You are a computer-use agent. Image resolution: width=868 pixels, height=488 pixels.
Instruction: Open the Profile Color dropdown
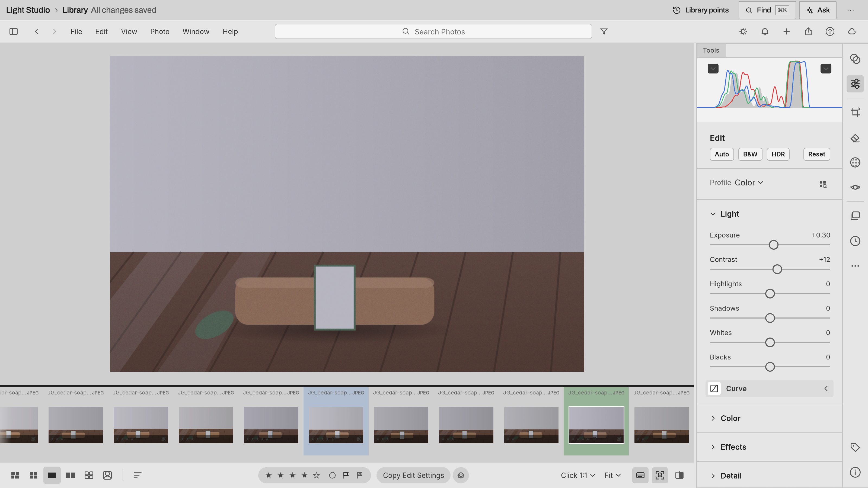pyautogui.click(x=749, y=182)
